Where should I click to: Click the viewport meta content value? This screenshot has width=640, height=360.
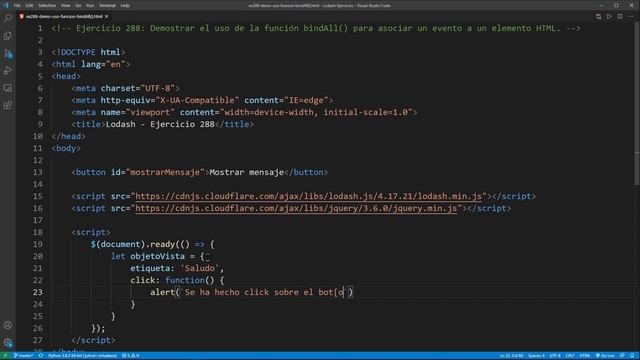316,112
